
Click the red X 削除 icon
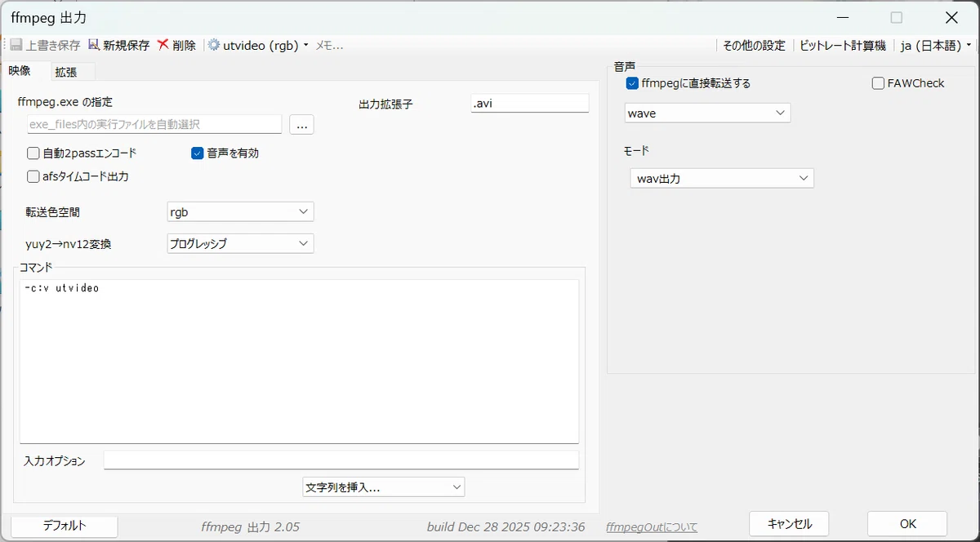point(163,46)
